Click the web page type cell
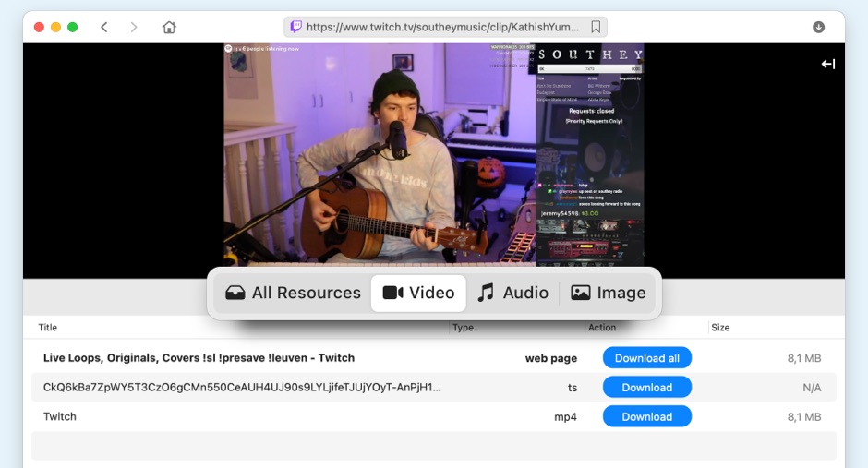The image size is (868, 468). 550,358
